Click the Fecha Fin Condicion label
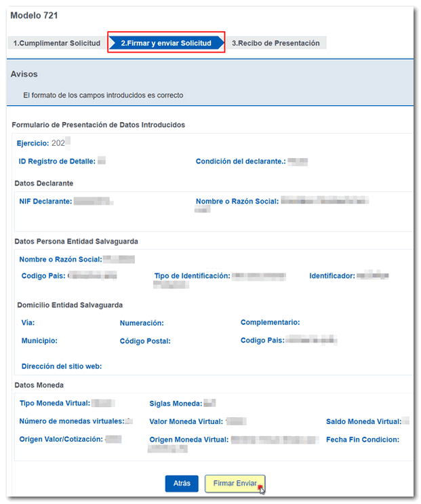This screenshot has height=504, width=421. 362,440
